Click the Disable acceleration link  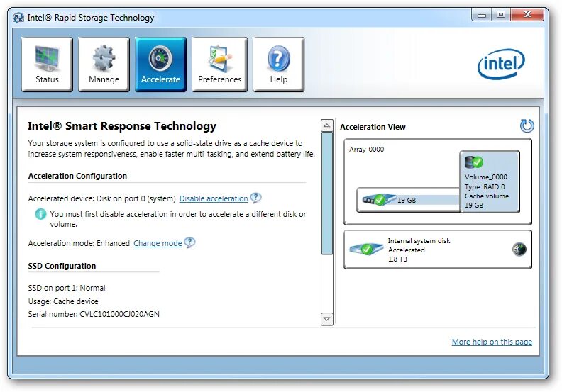[x=214, y=198]
